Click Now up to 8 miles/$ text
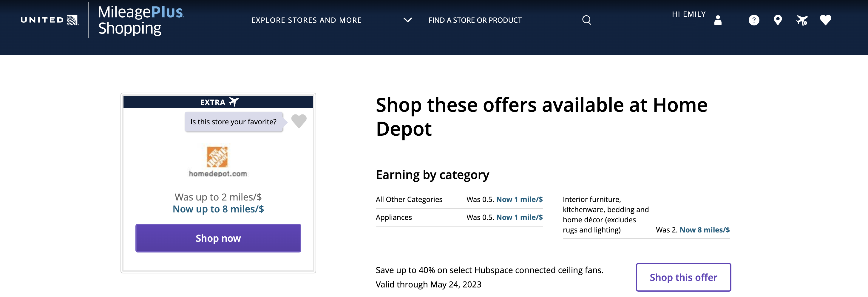This screenshot has height=297, width=868. click(x=218, y=209)
